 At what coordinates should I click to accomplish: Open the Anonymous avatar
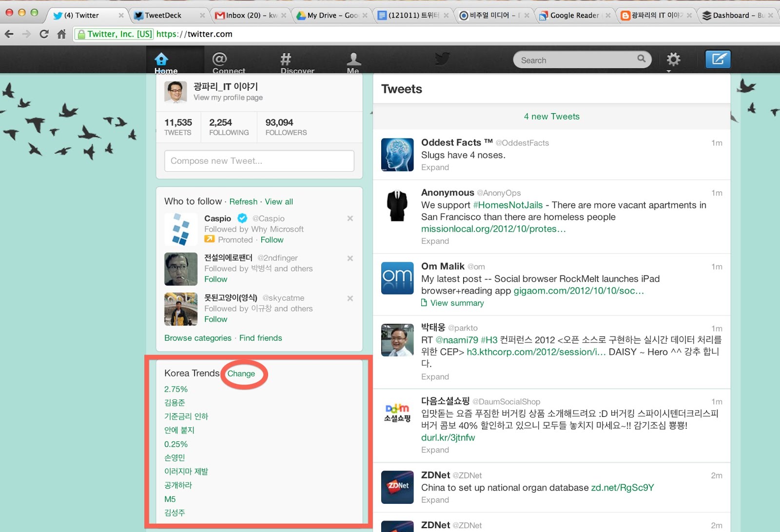[x=397, y=205]
